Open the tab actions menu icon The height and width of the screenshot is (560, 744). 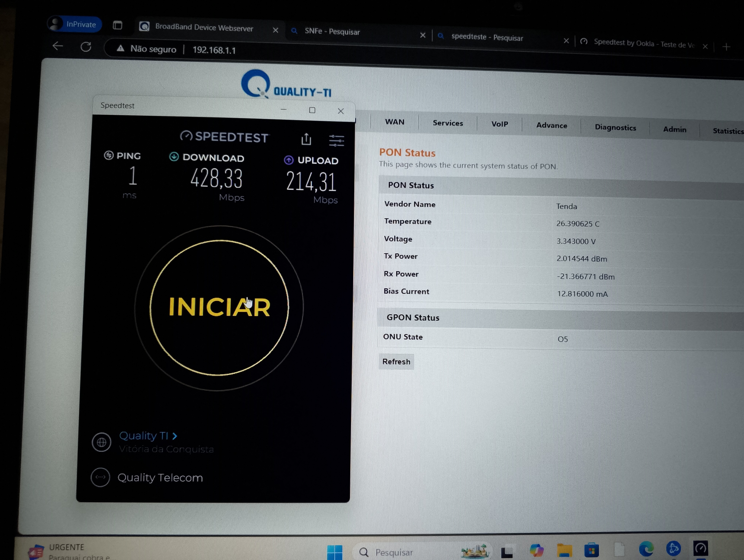117,25
